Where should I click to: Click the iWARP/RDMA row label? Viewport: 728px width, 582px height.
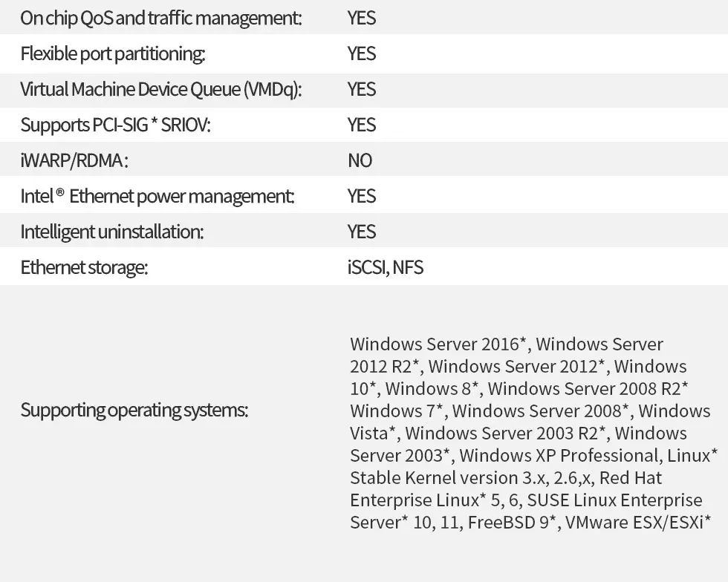(74, 160)
